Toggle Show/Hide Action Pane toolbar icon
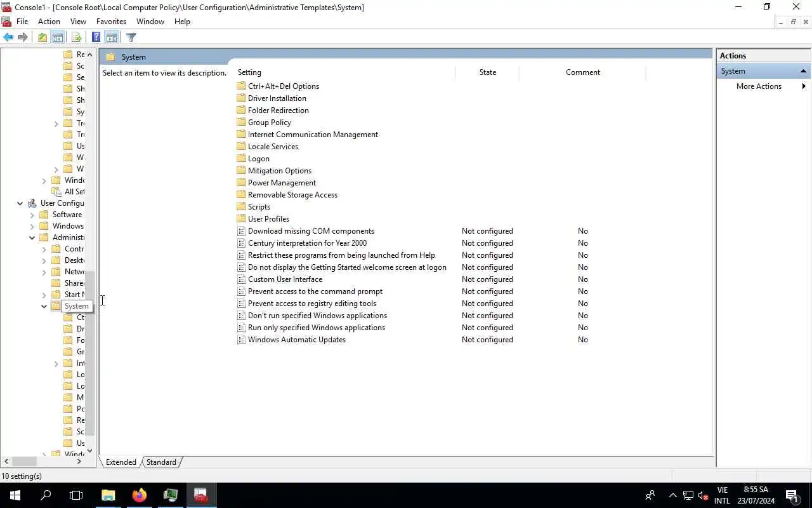 pos(112,37)
